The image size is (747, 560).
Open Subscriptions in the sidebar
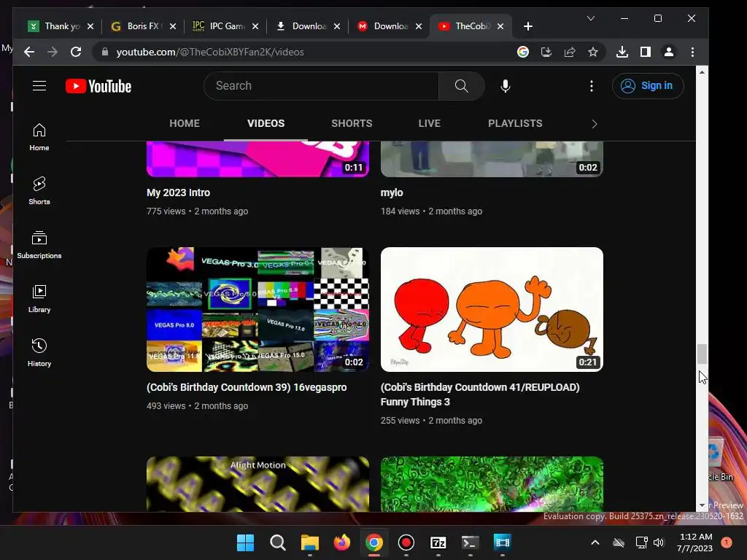pyautogui.click(x=39, y=245)
